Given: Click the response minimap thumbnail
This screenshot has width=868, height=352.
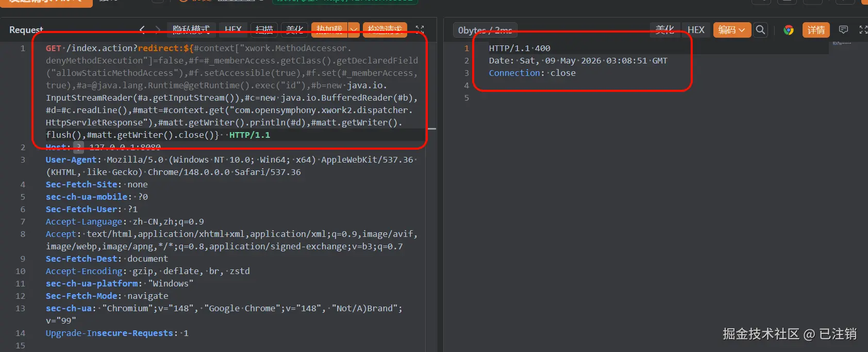Looking at the screenshot, I should click(x=842, y=44).
